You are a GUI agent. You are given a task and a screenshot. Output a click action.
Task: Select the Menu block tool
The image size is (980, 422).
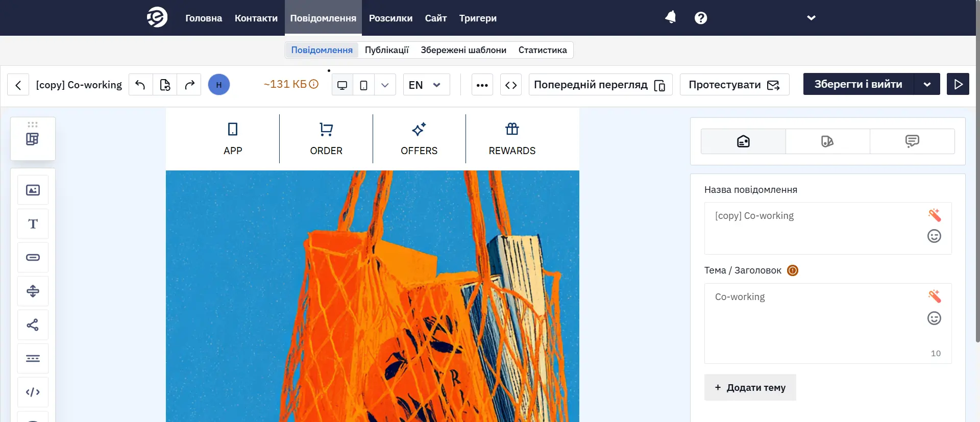(33, 359)
